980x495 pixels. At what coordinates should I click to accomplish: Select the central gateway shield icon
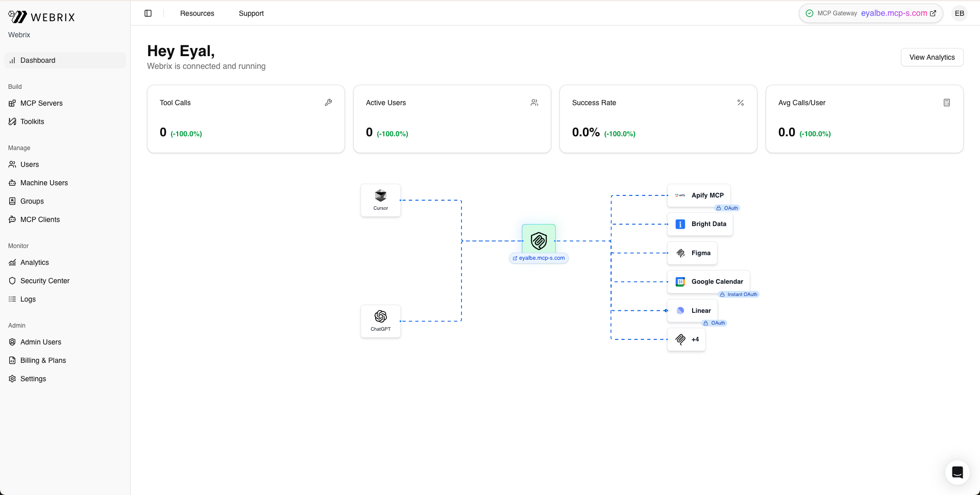click(538, 240)
